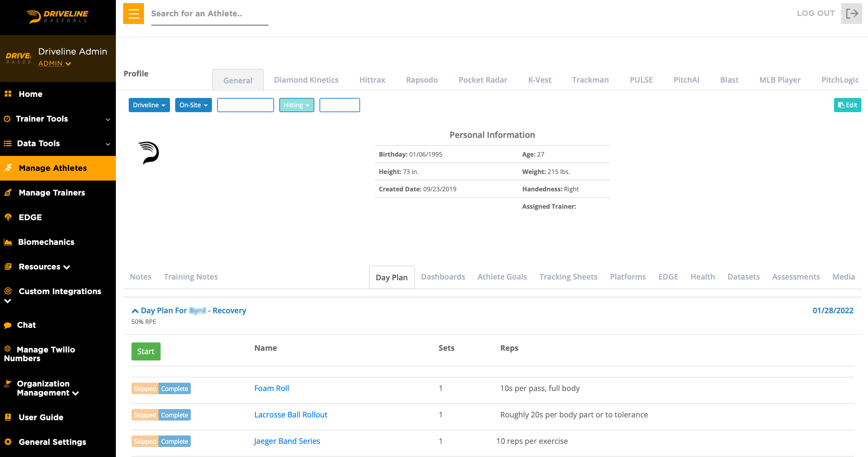Click the Chat bubble icon

(x=8, y=325)
